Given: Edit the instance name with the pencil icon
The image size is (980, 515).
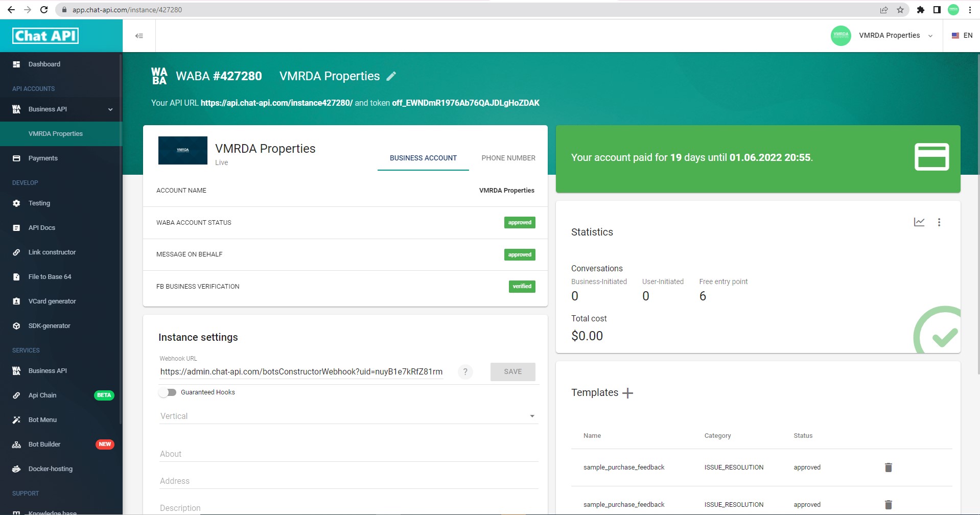Looking at the screenshot, I should tap(391, 76).
